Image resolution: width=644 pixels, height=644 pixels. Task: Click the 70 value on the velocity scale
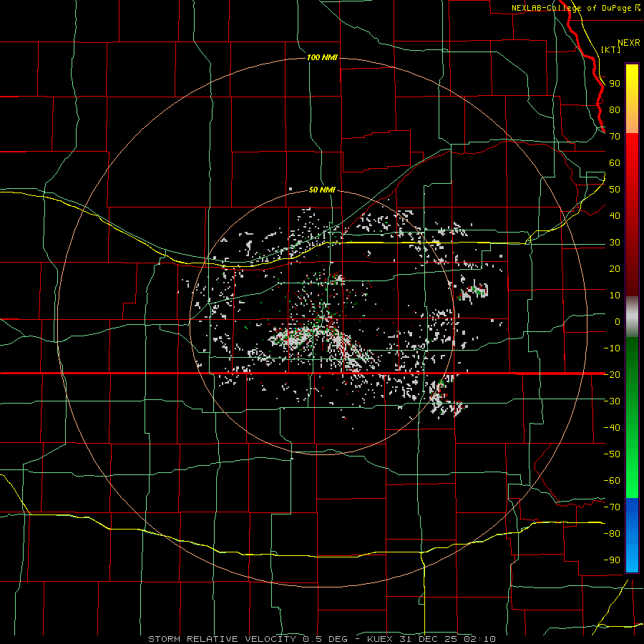(615, 137)
